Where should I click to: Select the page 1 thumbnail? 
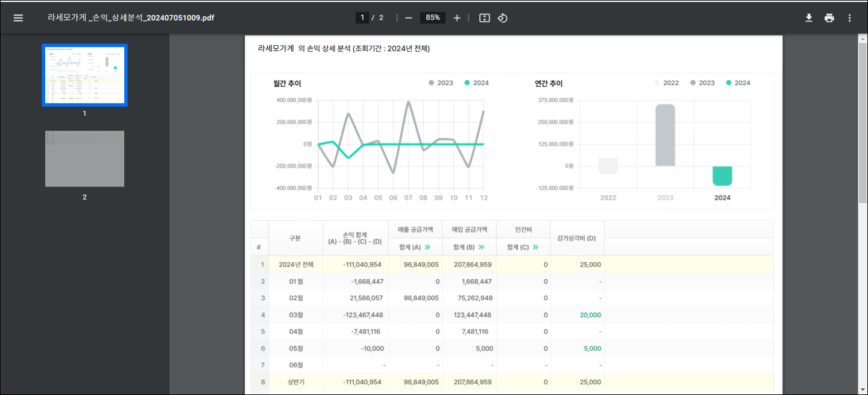pyautogui.click(x=84, y=75)
